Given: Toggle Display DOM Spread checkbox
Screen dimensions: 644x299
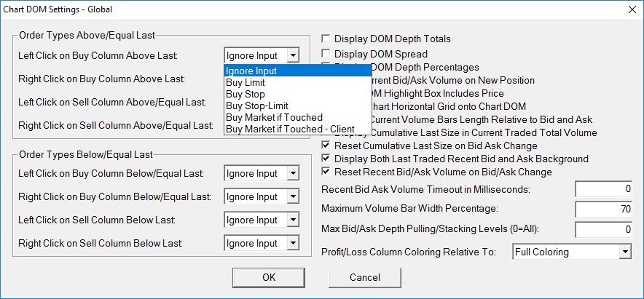Looking at the screenshot, I should (327, 54).
